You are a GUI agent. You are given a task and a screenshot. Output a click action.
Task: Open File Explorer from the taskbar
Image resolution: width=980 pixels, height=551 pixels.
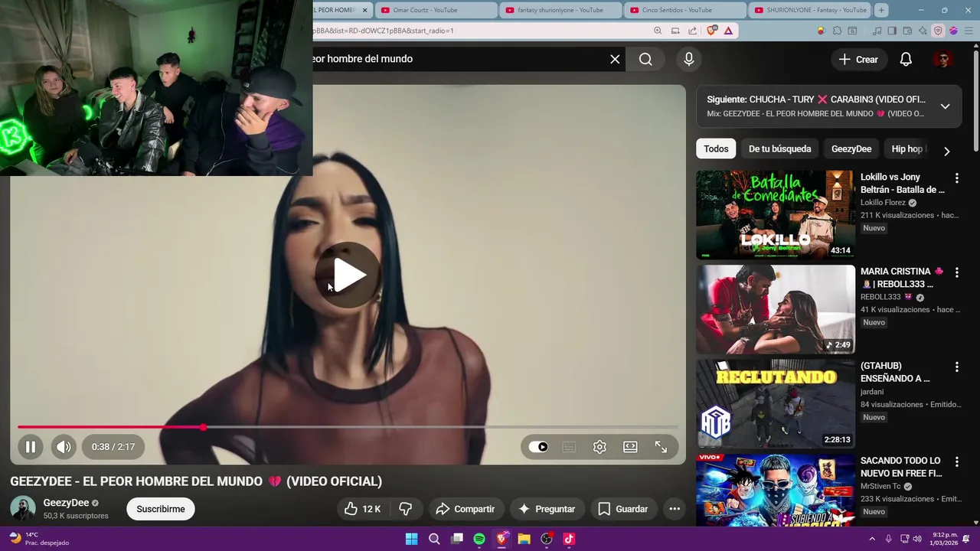[x=524, y=539]
